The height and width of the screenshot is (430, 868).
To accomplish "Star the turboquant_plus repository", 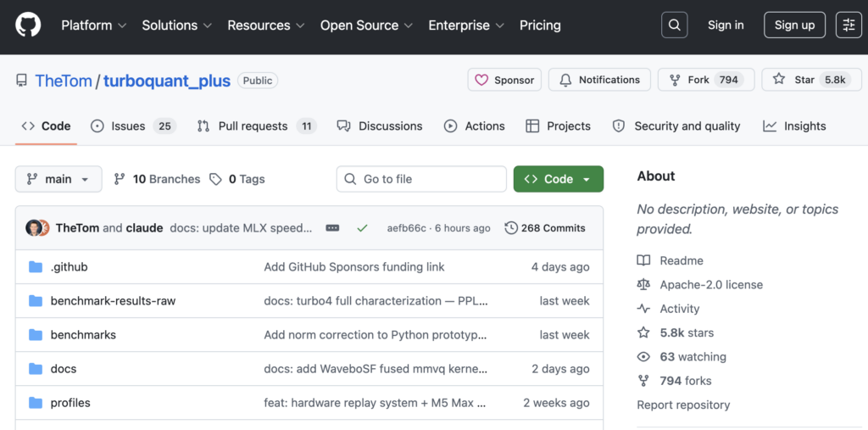I will point(795,80).
